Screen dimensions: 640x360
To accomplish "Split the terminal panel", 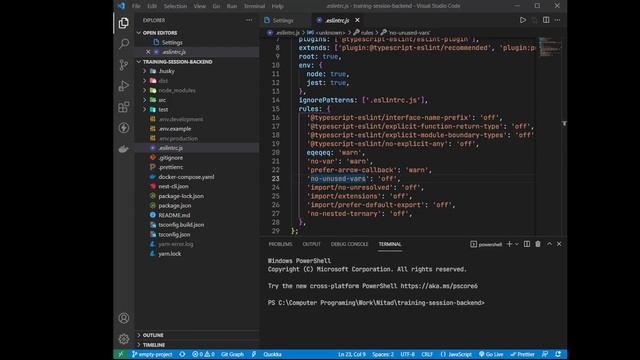I will [x=527, y=244].
